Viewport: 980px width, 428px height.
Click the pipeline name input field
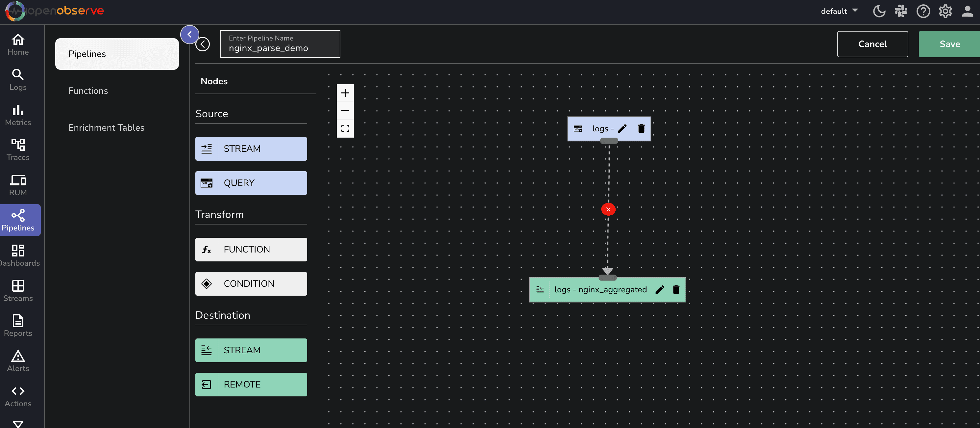point(281,48)
